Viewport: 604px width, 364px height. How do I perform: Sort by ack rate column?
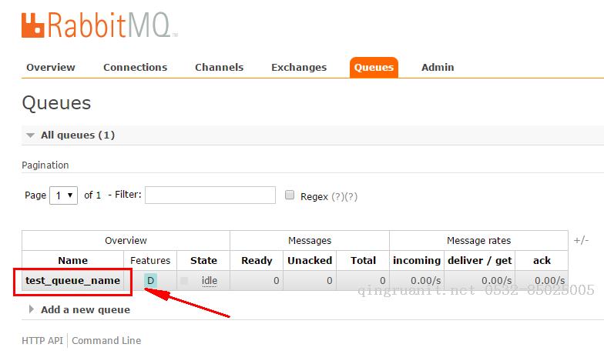(x=542, y=260)
